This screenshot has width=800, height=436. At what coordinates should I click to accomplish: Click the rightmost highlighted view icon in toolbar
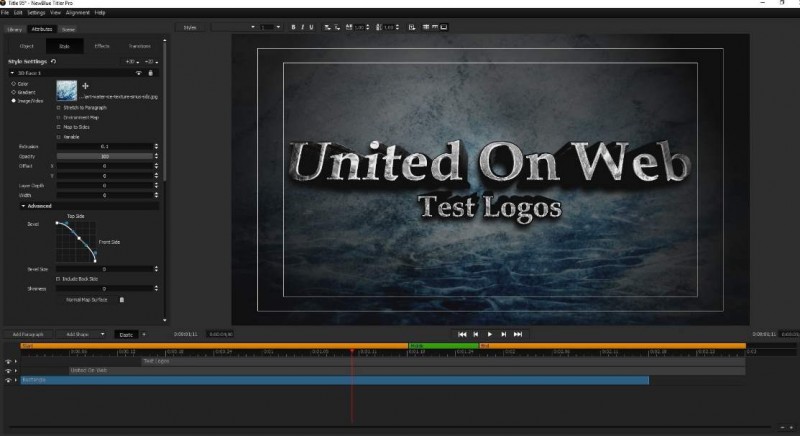(x=444, y=27)
